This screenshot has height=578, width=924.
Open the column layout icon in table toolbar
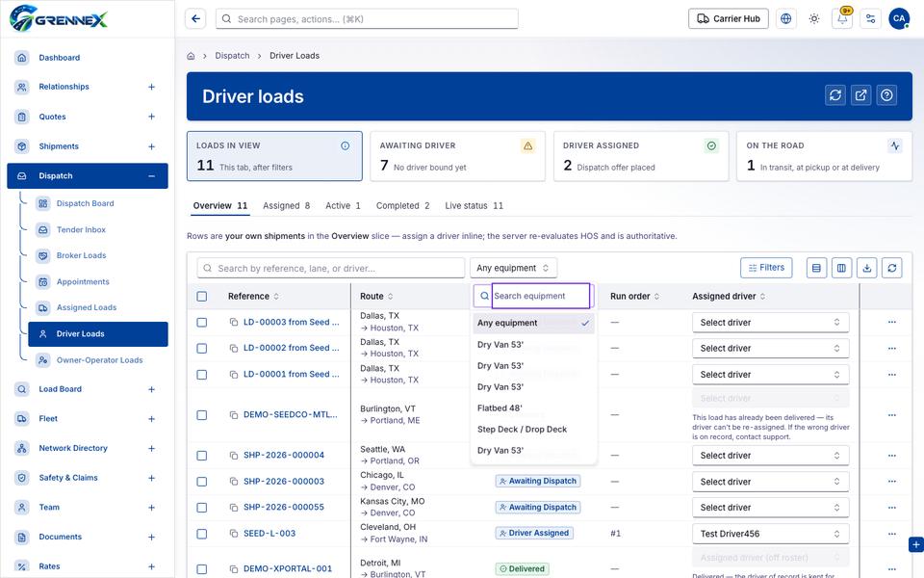click(841, 269)
